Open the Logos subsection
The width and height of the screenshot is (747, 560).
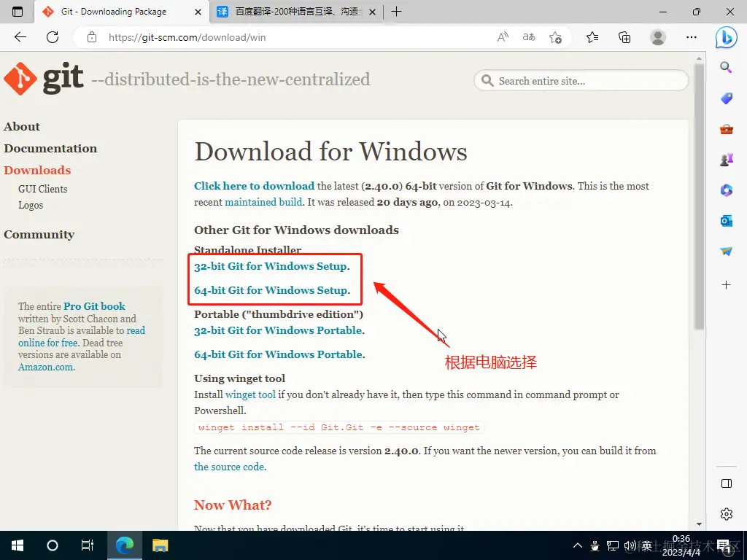[31, 205]
